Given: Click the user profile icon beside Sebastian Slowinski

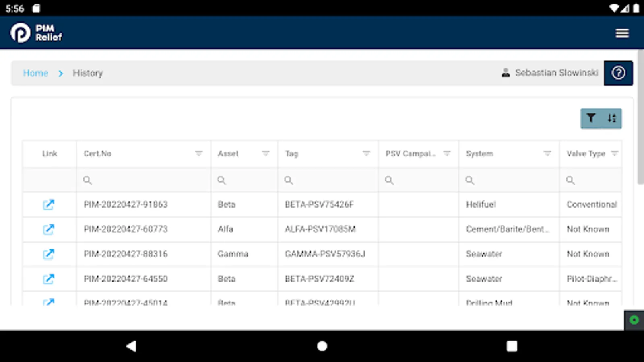Looking at the screenshot, I should (505, 73).
